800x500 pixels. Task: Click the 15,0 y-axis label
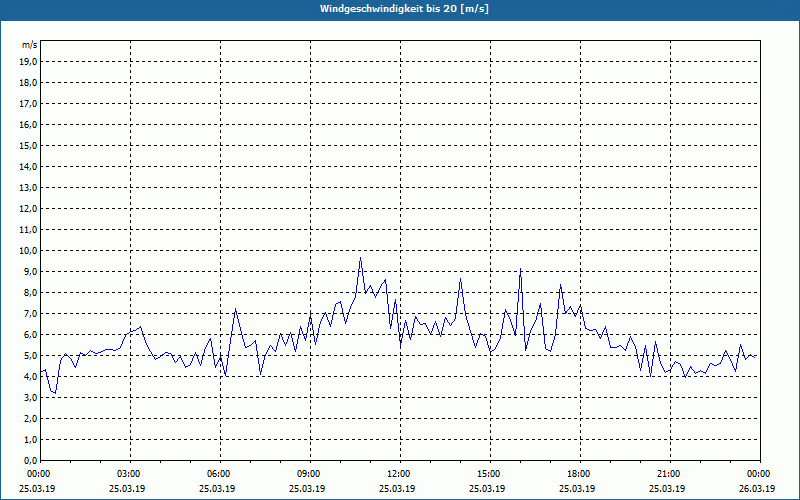click(29, 145)
